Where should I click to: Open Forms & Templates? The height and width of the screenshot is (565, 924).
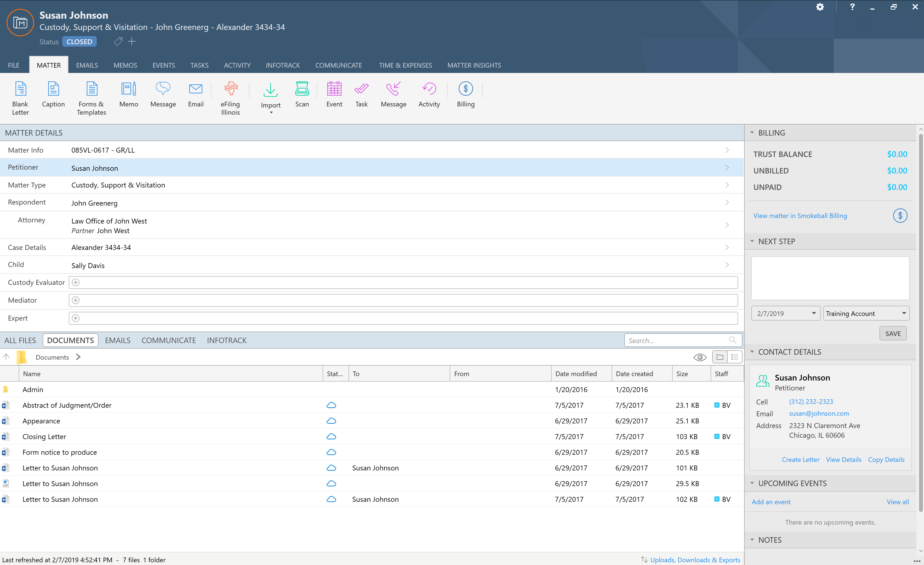tap(92, 98)
